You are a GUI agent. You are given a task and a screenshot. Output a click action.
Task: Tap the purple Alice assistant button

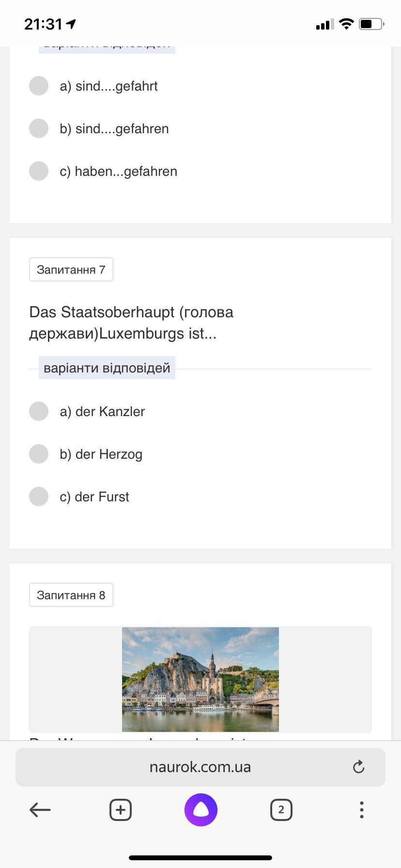(x=200, y=809)
